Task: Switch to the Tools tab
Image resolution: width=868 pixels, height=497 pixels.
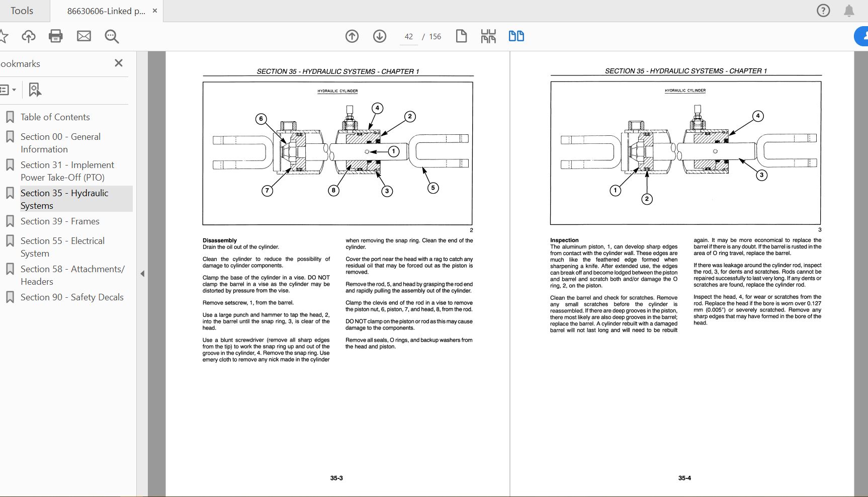Action: (x=22, y=11)
